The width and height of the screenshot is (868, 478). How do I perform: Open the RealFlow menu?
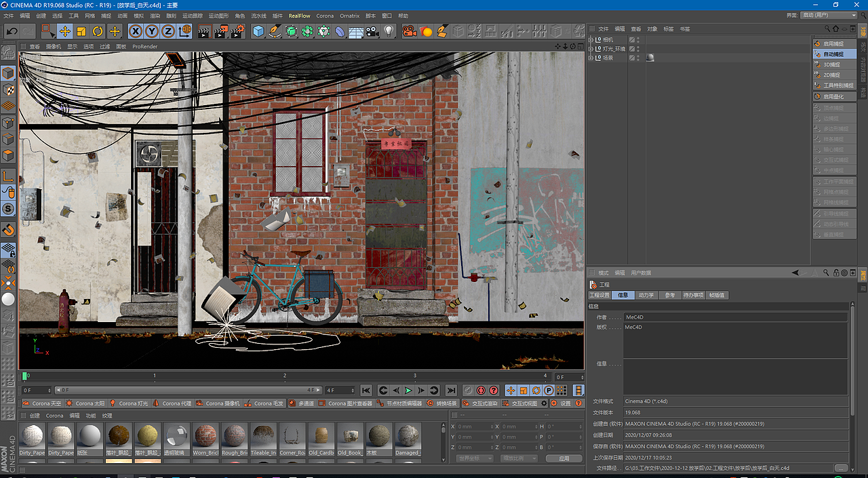click(x=299, y=16)
